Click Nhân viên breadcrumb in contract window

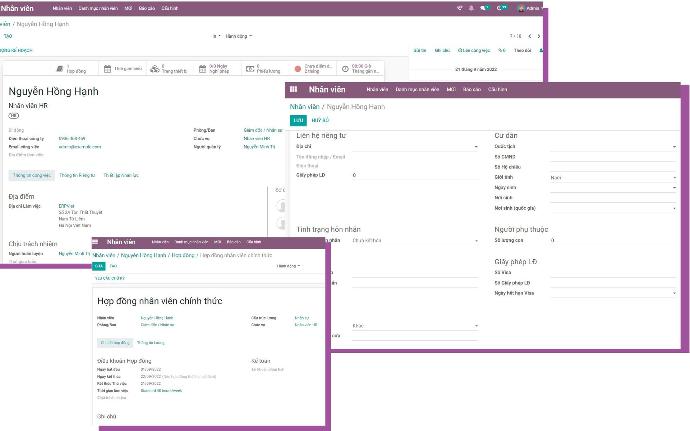105,255
